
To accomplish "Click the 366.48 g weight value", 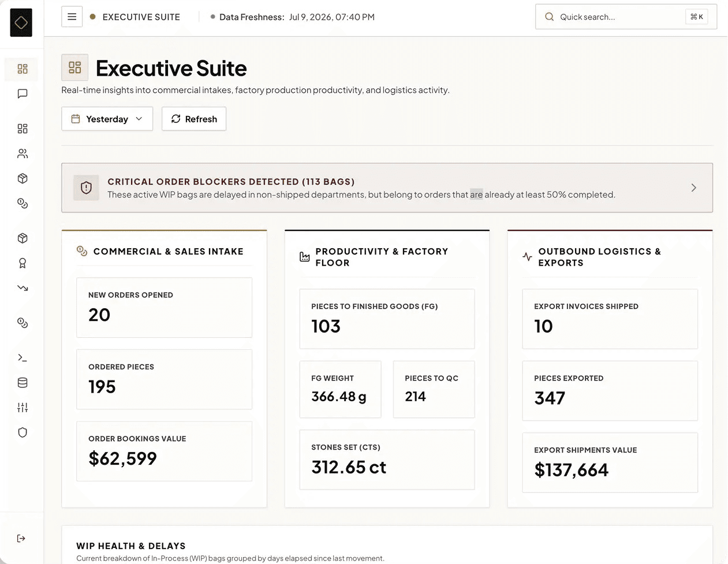I will click(339, 397).
